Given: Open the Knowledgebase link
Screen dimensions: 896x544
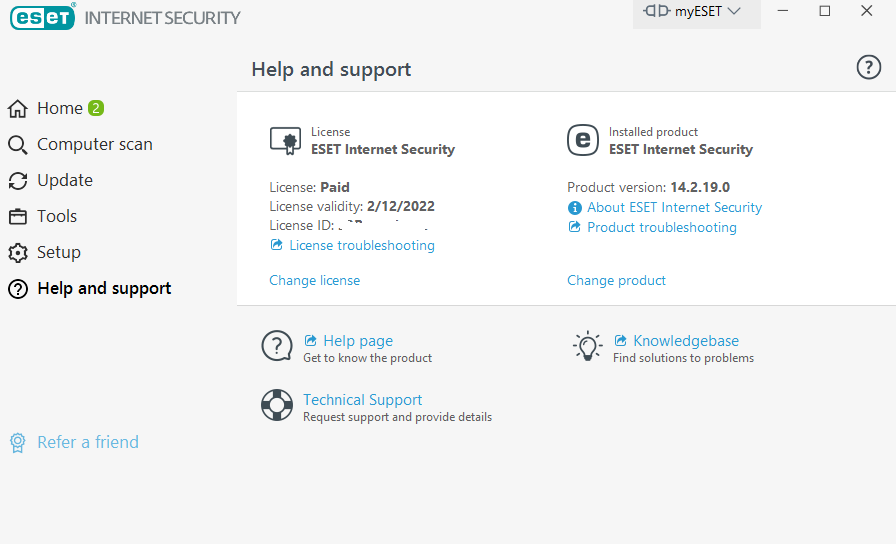Looking at the screenshot, I should (x=686, y=341).
